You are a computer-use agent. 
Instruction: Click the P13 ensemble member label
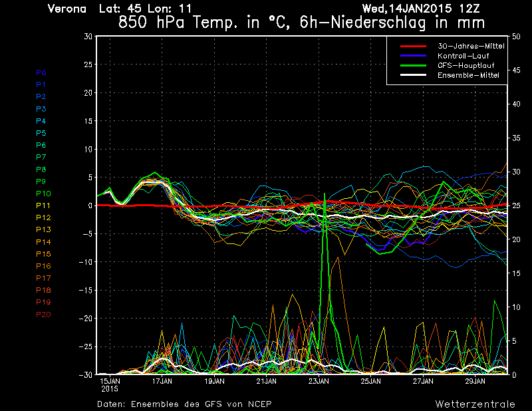43,229
